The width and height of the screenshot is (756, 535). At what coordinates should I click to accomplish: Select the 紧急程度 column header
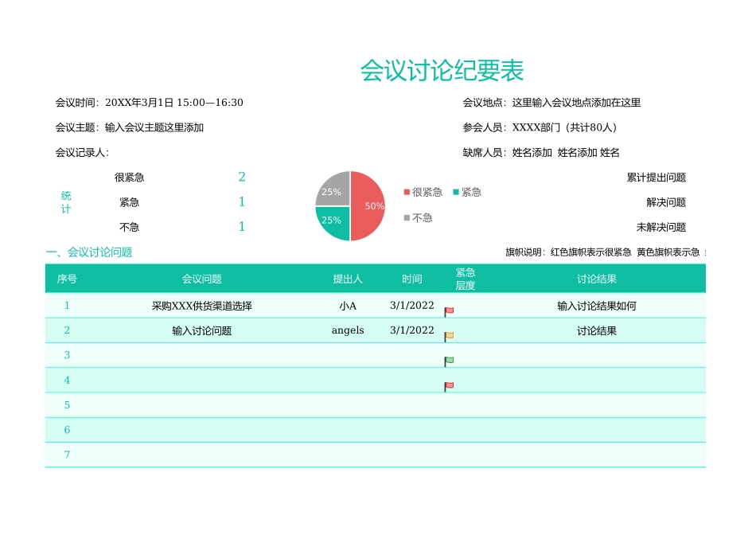coord(466,278)
